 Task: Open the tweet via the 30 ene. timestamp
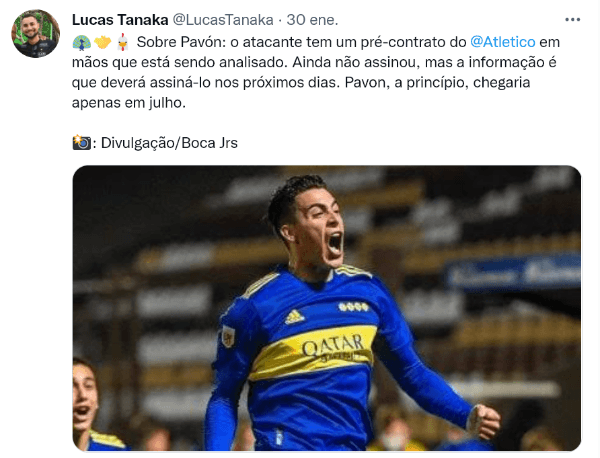tap(312, 20)
